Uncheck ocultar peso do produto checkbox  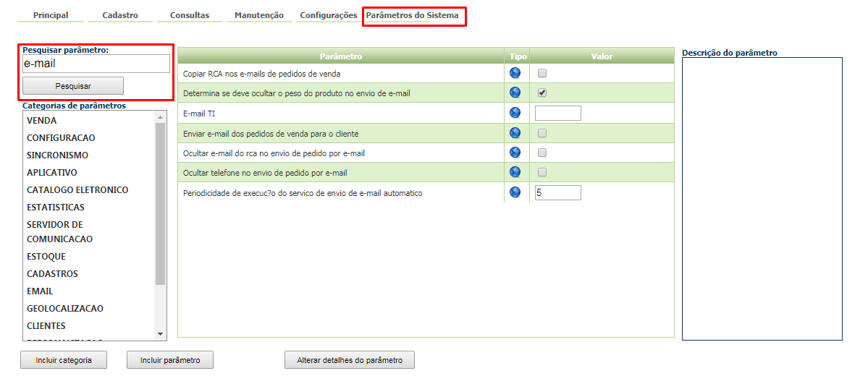tap(542, 93)
